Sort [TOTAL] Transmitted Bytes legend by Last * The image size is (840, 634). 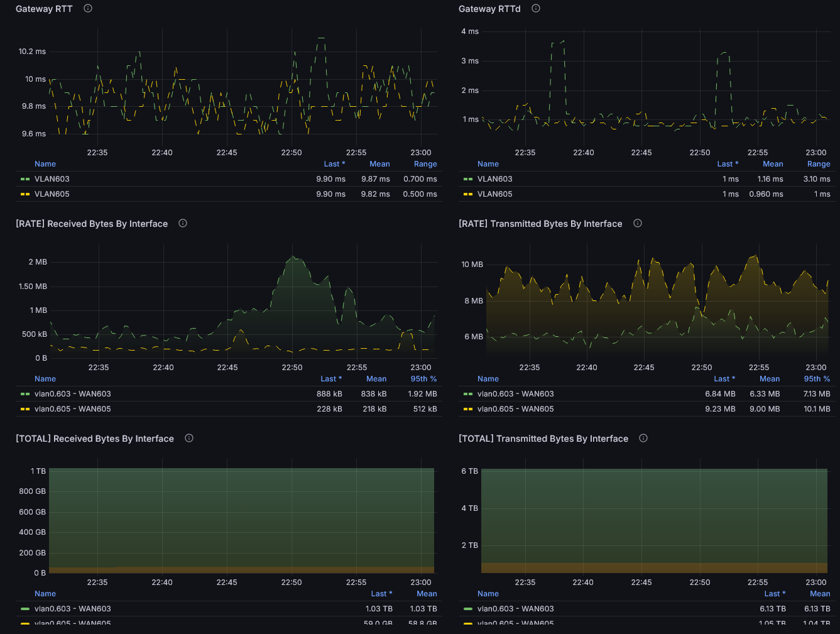click(775, 594)
